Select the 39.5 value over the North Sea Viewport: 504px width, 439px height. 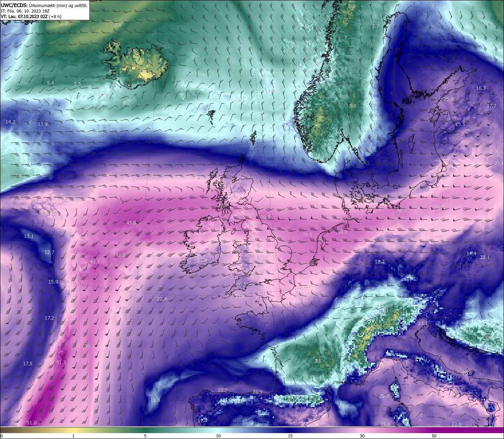click(x=307, y=235)
